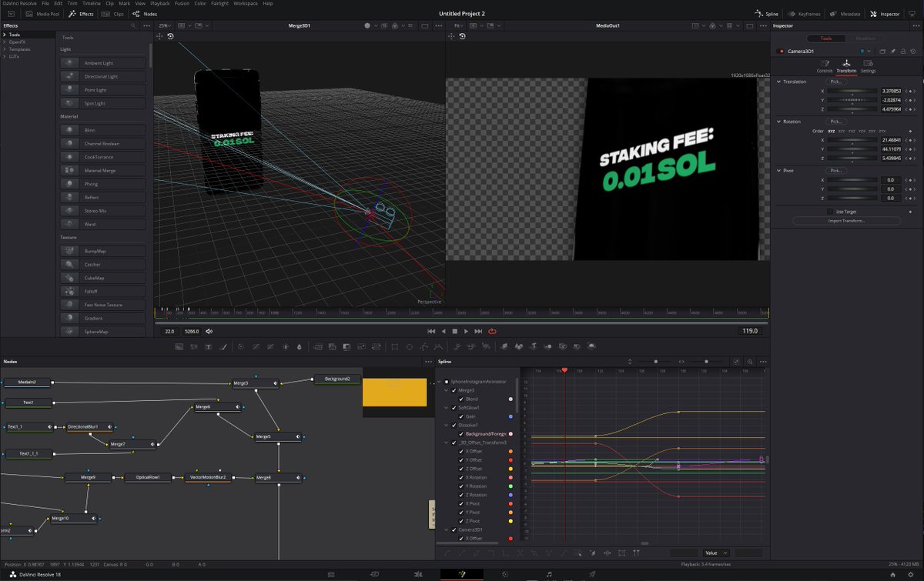Open the Value dropdown in Spline

tap(715, 553)
